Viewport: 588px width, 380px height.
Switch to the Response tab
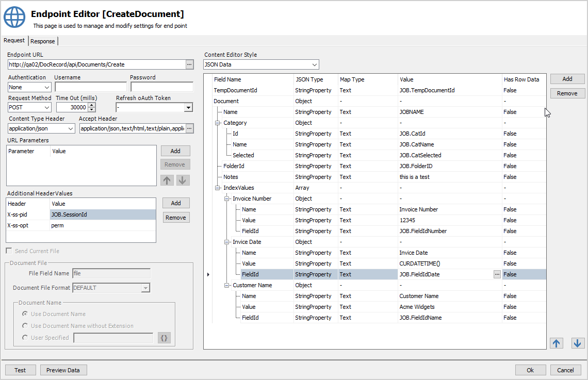coord(43,41)
